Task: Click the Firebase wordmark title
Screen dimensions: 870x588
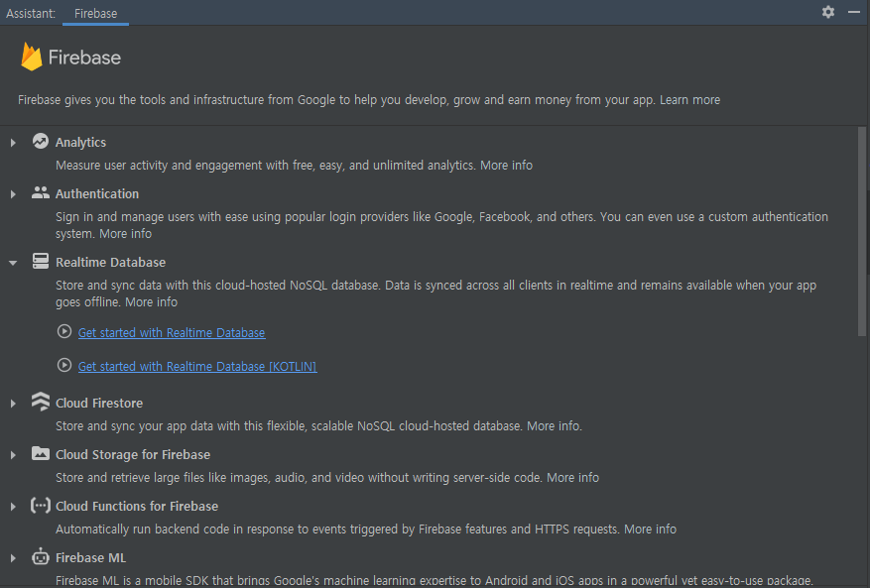Action: pos(84,58)
